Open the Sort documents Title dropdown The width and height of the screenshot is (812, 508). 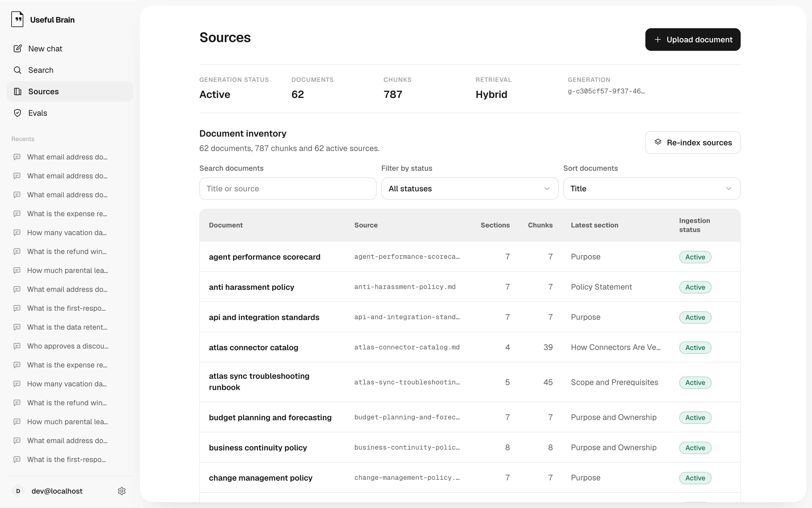652,189
